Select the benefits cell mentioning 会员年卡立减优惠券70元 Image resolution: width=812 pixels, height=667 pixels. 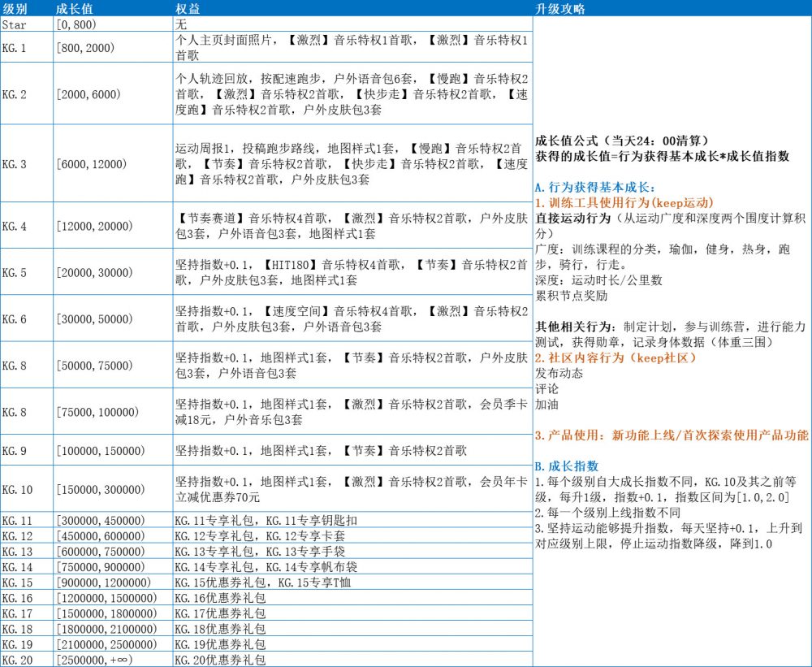pos(352,488)
